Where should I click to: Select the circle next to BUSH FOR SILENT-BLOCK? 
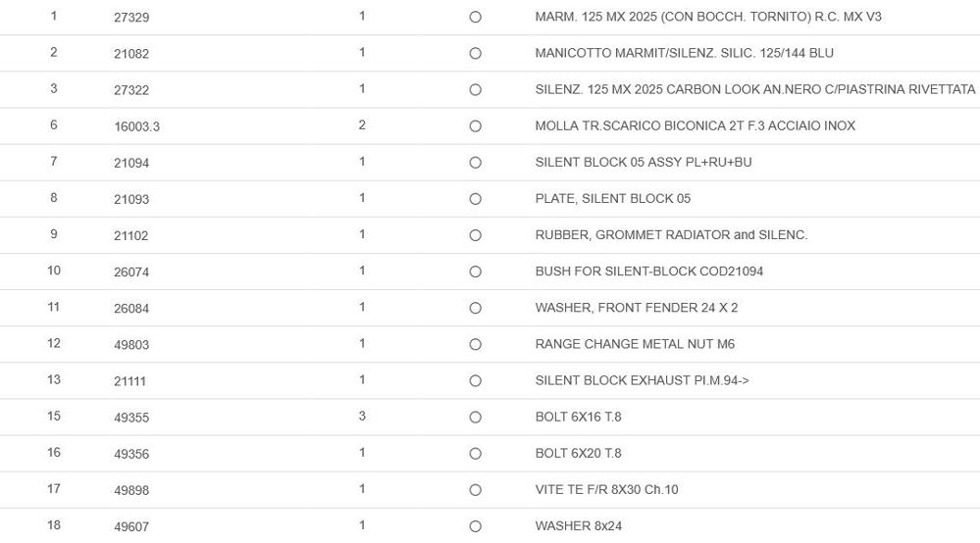click(475, 271)
